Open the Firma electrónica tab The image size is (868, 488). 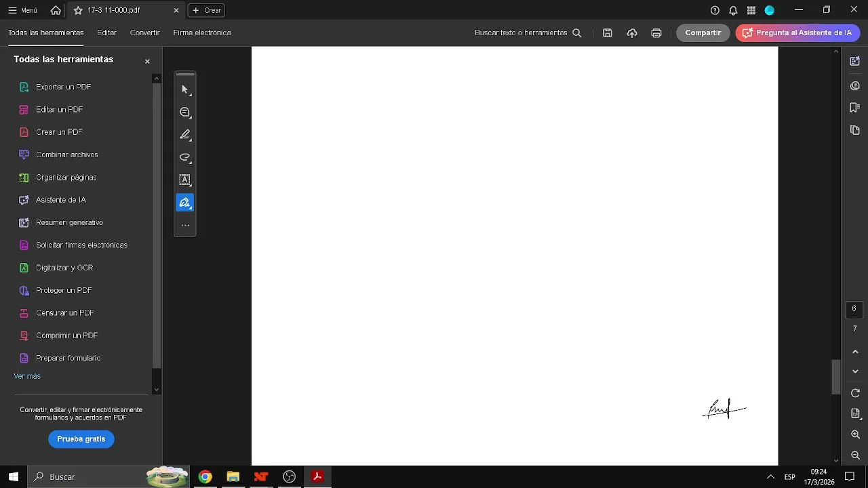click(202, 33)
